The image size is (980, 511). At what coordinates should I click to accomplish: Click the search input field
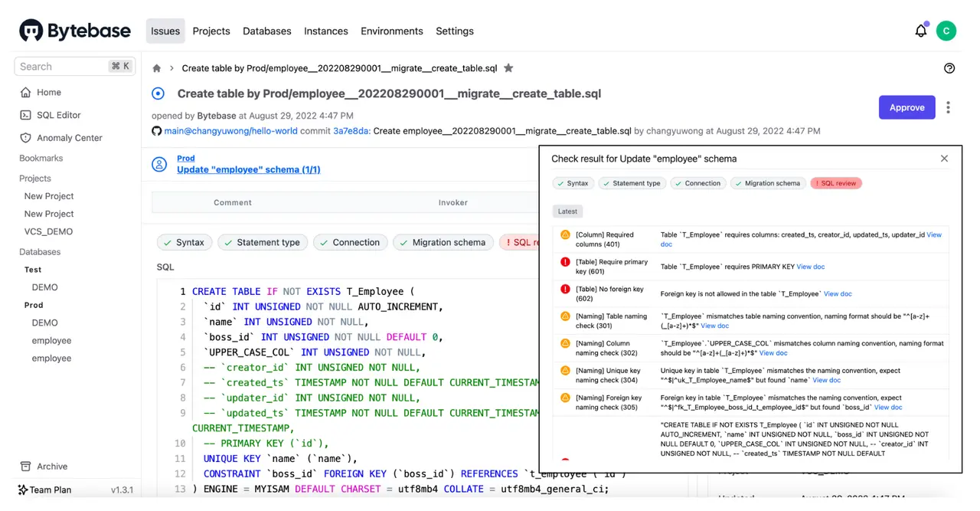pos(69,66)
